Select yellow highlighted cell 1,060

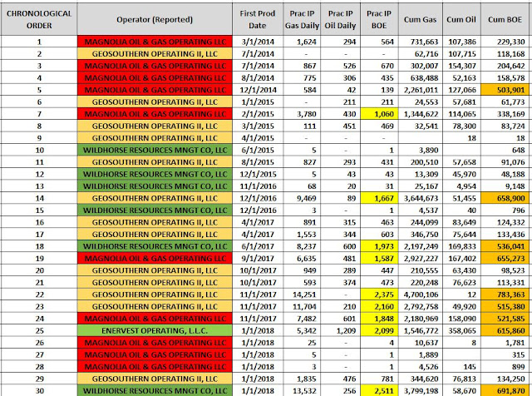(379, 114)
